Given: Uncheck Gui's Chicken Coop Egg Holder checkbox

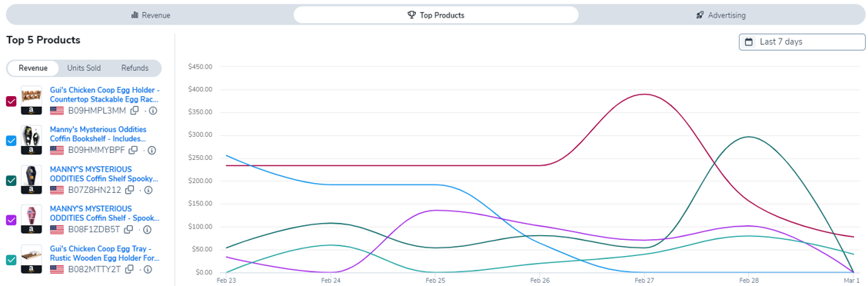Looking at the screenshot, I should click(11, 101).
